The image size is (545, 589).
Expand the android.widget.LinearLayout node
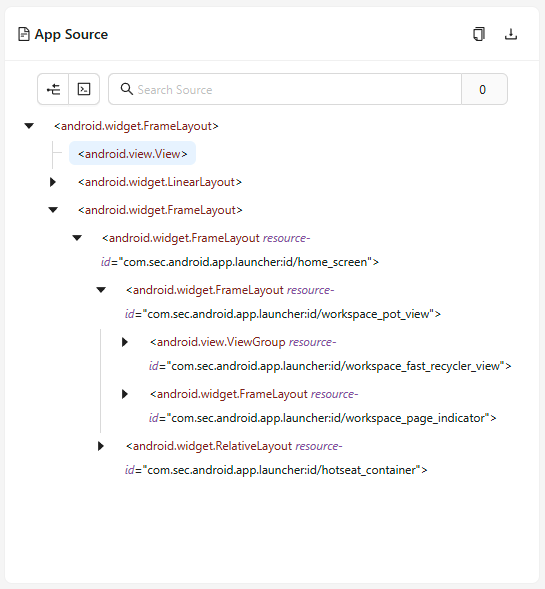pyautogui.click(x=53, y=182)
